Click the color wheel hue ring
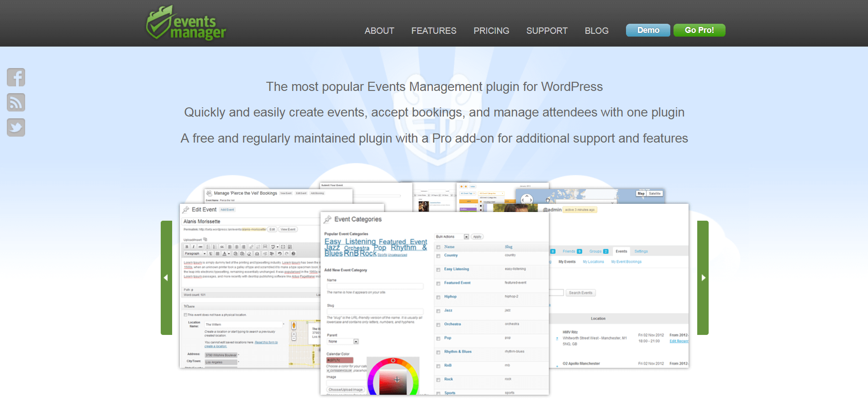This screenshot has height=403, width=868. 393,361
